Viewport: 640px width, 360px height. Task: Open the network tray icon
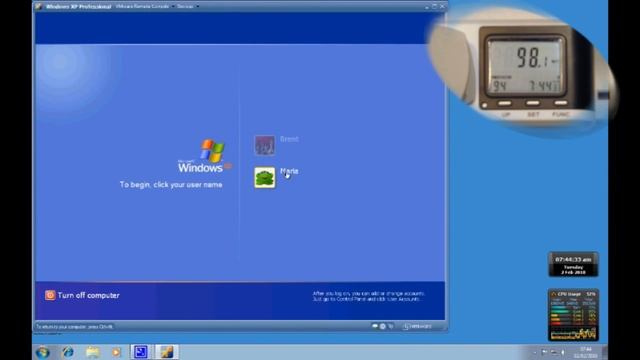[x=553, y=352]
